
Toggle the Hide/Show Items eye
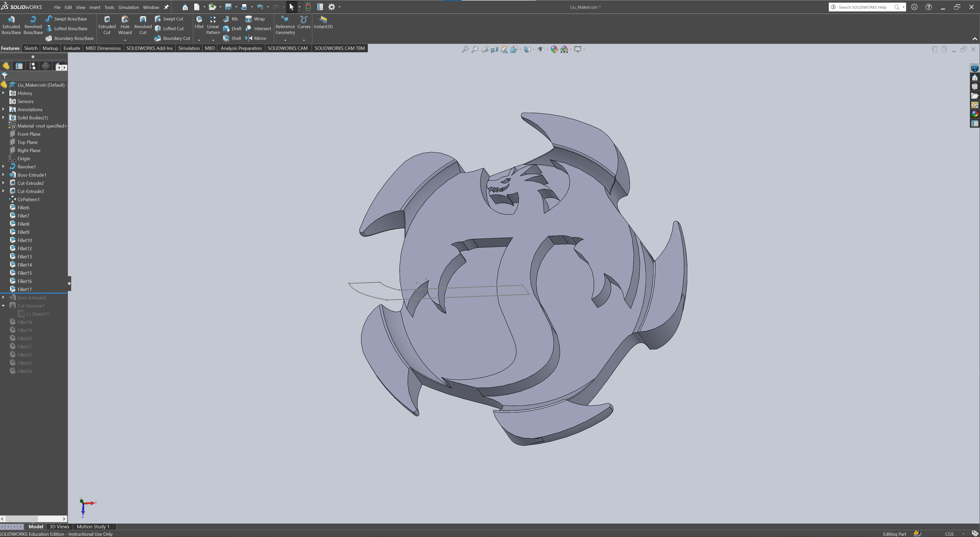(x=540, y=50)
